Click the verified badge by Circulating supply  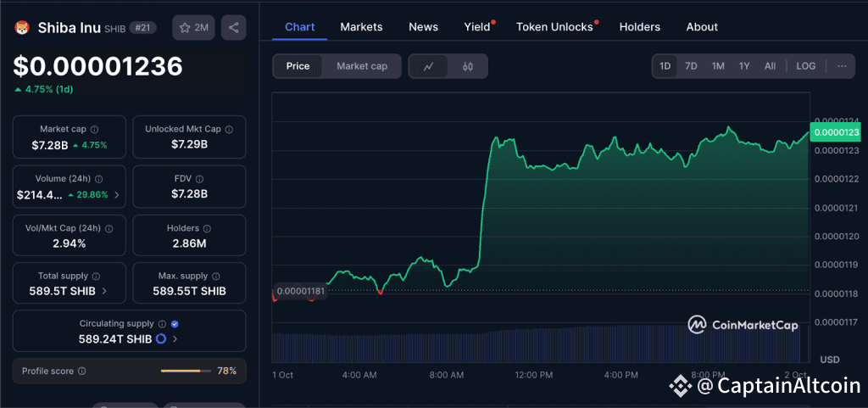click(175, 324)
